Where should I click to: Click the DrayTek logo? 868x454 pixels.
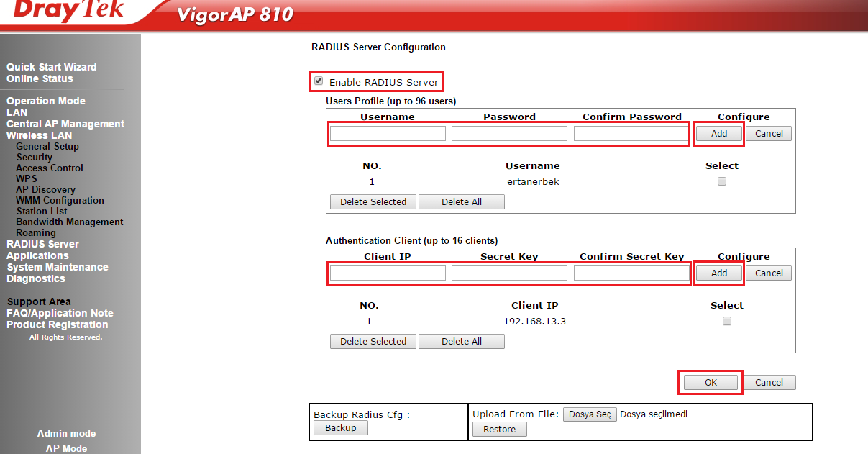tap(69, 12)
